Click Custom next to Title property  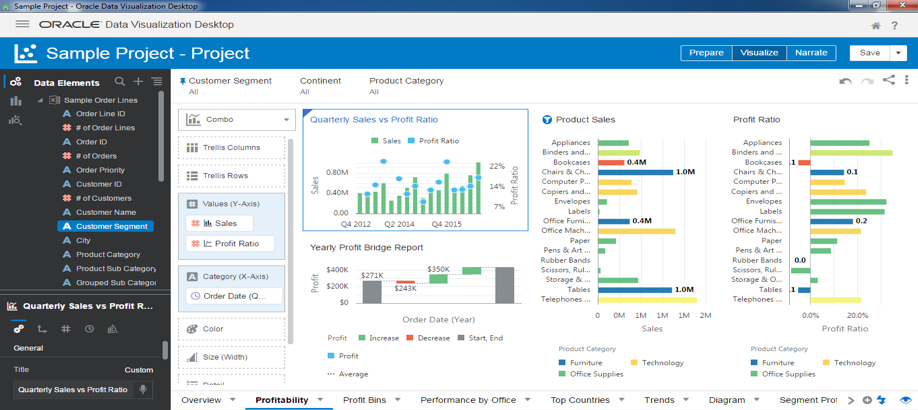tap(139, 370)
